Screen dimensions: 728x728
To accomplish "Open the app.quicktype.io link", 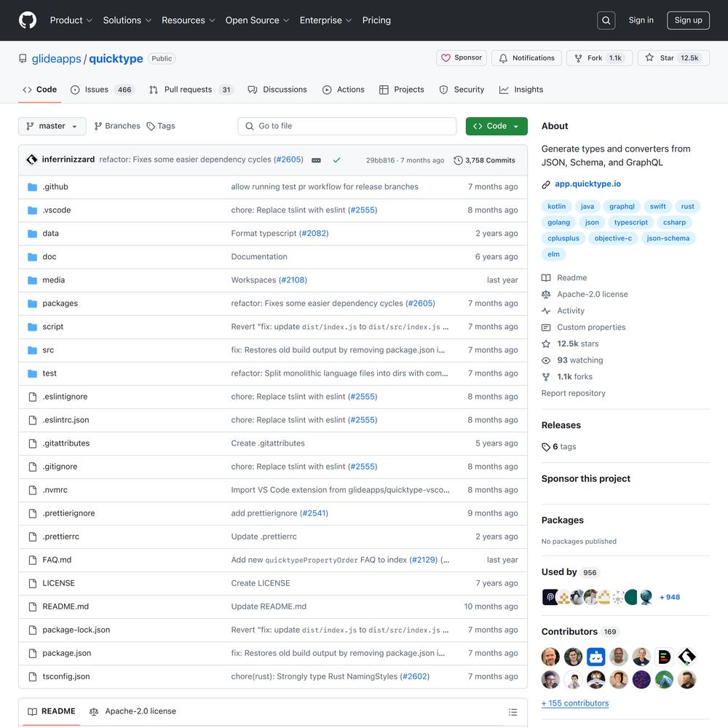I will click(587, 184).
